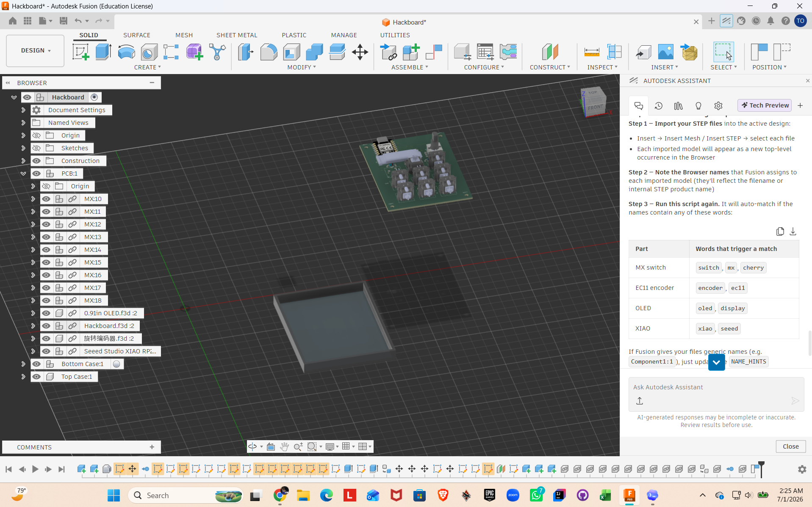
Task: Select the Fillet tool
Action: (269, 52)
